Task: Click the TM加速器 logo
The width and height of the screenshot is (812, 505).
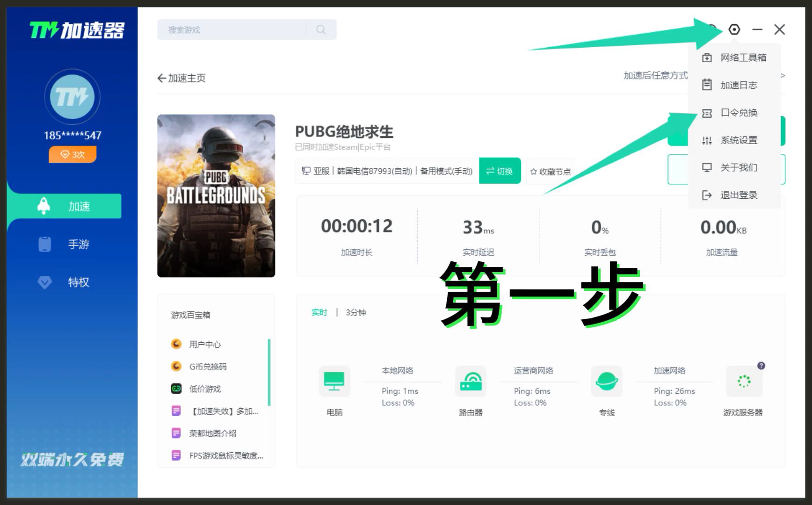Action: point(77,30)
